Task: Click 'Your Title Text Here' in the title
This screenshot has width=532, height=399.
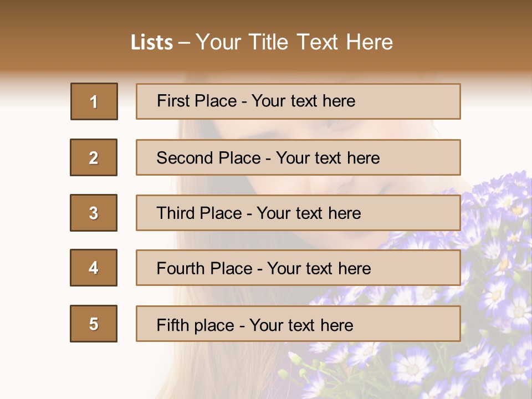Action: [294, 42]
